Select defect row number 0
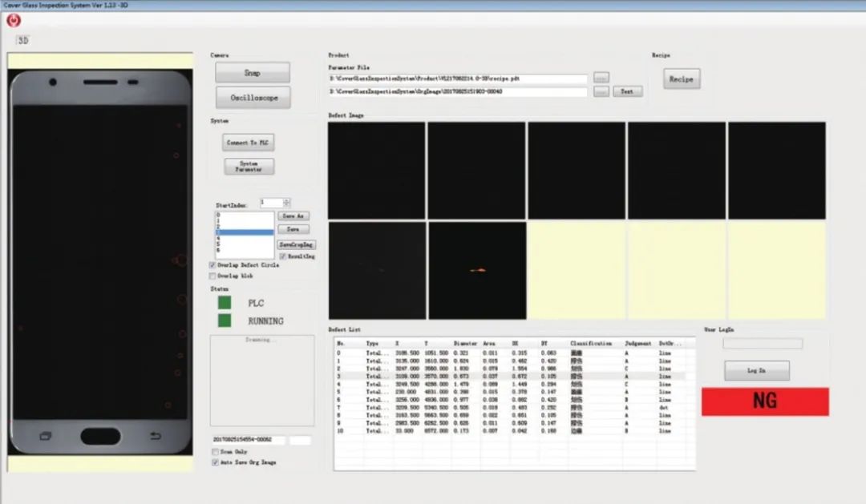This screenshot has width=866, height=504. click(510, 353)
